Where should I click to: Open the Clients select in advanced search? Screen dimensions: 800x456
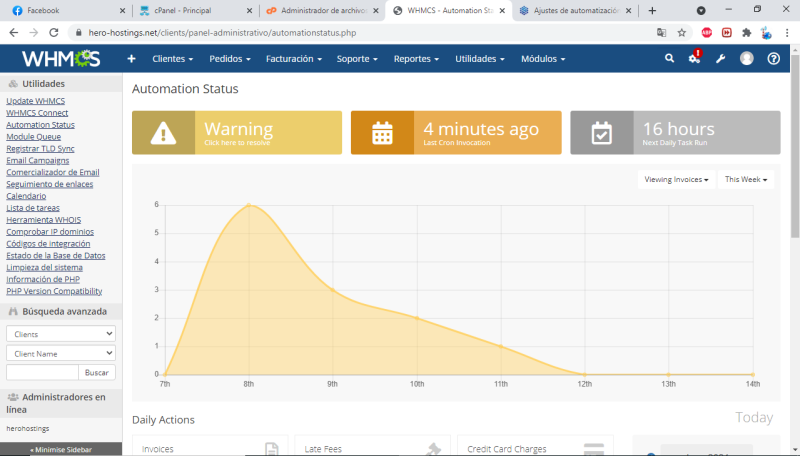tap(61, 334)
